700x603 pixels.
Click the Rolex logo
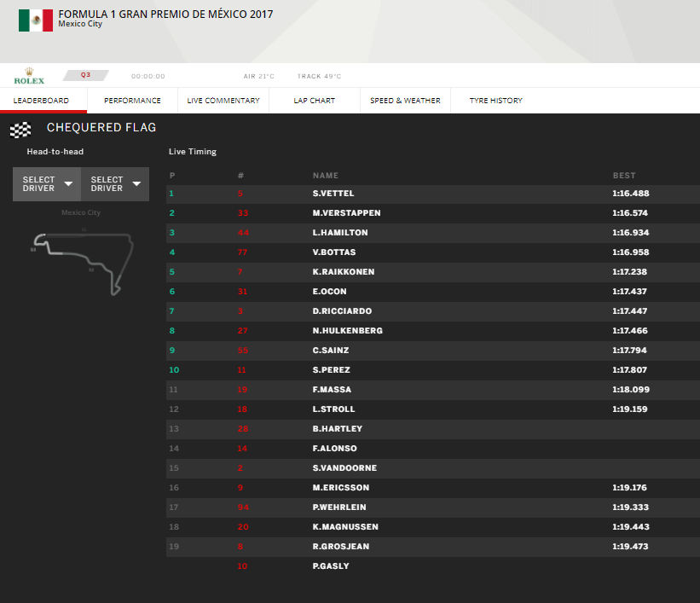tap(29, 77)
